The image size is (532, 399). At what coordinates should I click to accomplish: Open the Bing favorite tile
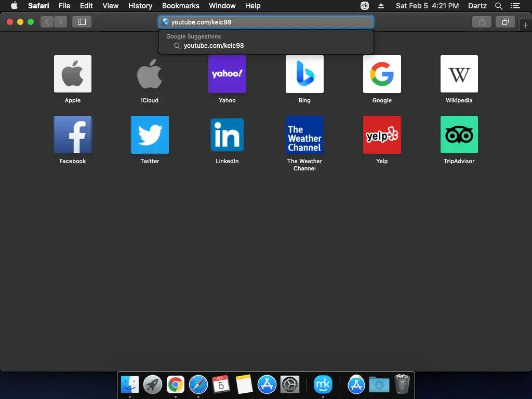(x=304, y=74)
